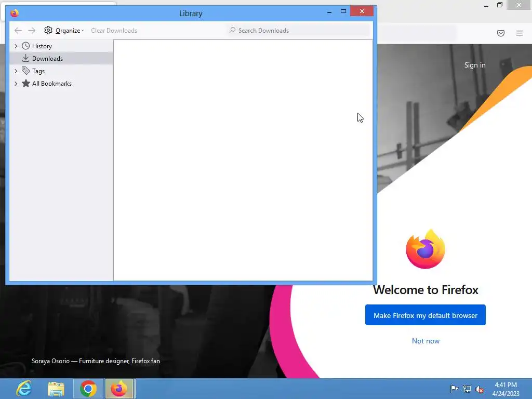The image size is (532, 399).
Task: Open the Pocket icon in Firefox toolbar
Action: (501, 33)
